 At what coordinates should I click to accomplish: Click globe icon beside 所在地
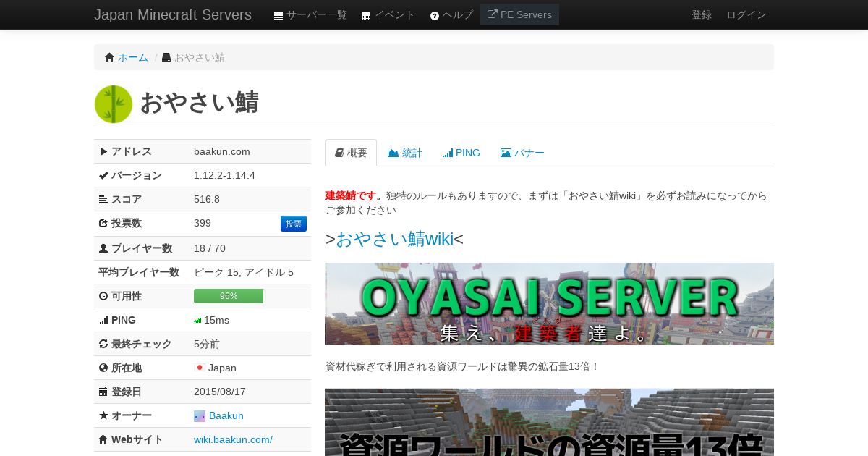pyautogui.click(x=103, y=368)
